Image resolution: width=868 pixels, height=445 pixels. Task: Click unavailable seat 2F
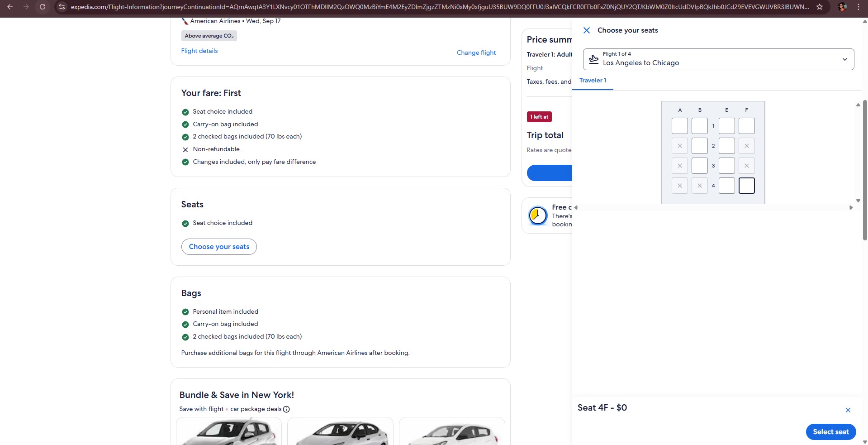(746, 146)
